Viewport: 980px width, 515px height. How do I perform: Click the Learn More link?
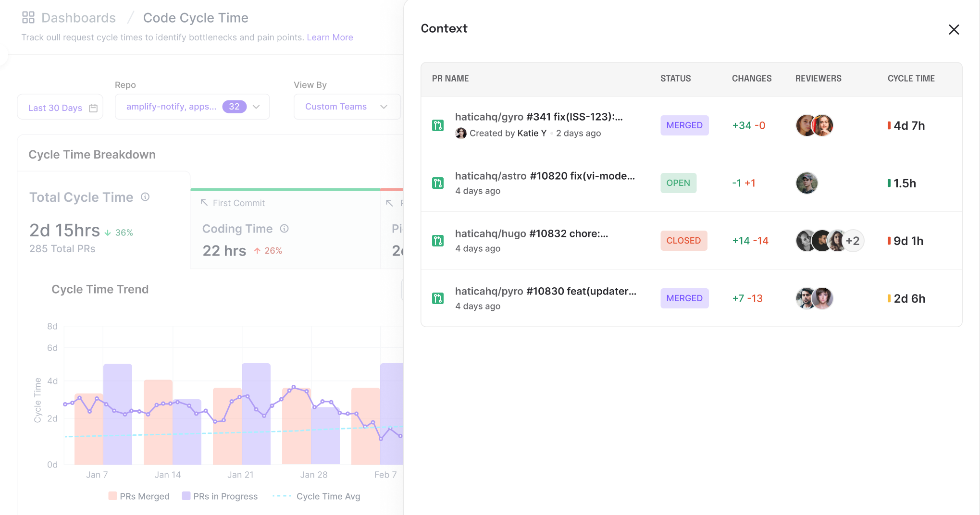330,37
